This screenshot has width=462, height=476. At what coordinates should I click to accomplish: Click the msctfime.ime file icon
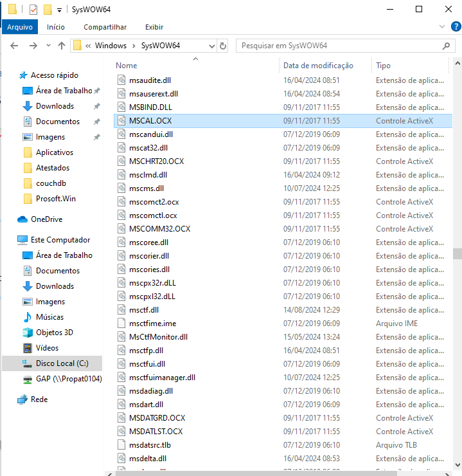121,324
